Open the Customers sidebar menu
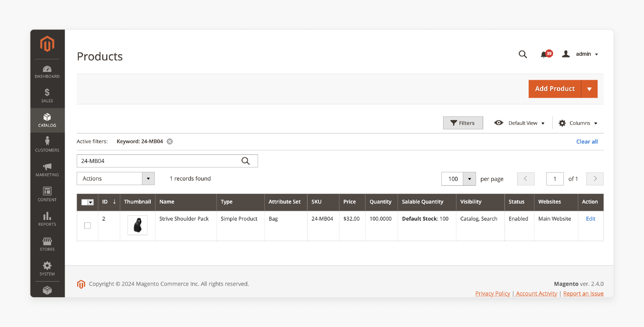 coord(47,144)
